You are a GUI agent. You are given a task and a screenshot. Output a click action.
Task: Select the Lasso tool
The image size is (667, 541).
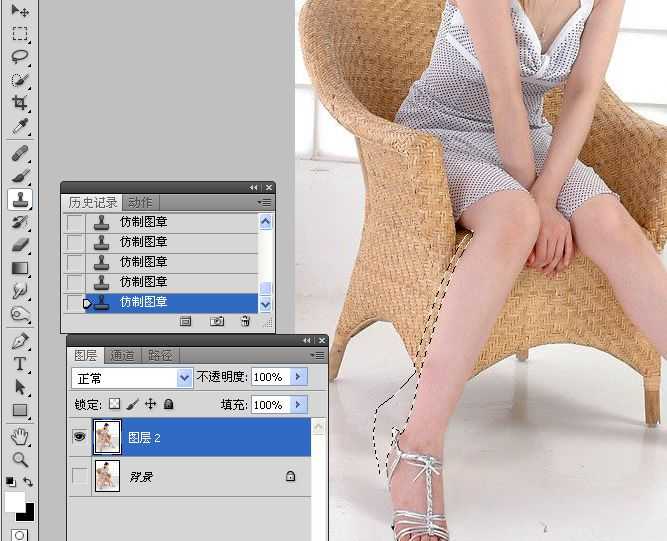20,56
